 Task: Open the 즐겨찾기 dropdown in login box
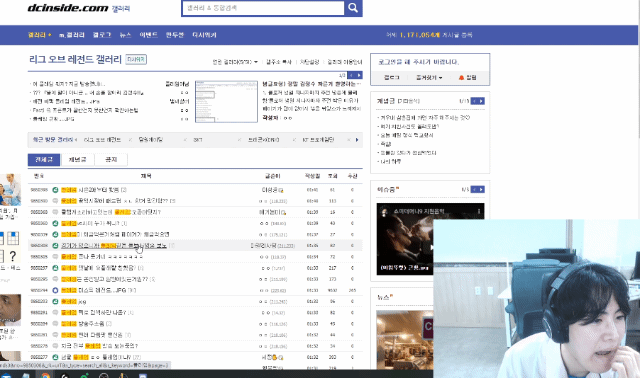tap(429, 78)
